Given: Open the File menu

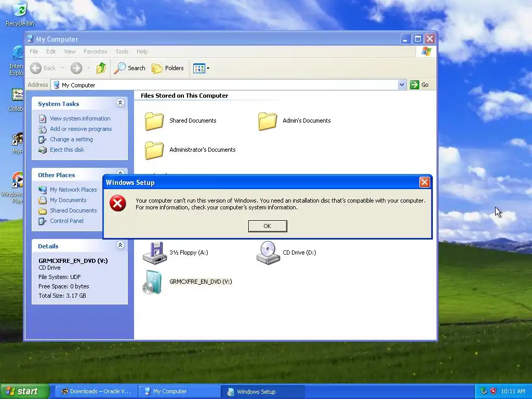Looking at the screenshot, I should tap(34, 51).
